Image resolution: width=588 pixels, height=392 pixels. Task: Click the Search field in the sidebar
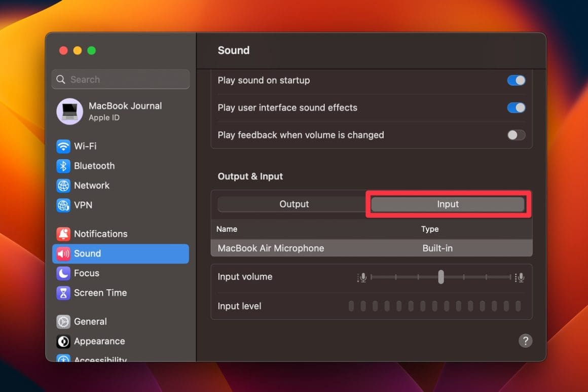pyautogui.click(x=120, y=79)
